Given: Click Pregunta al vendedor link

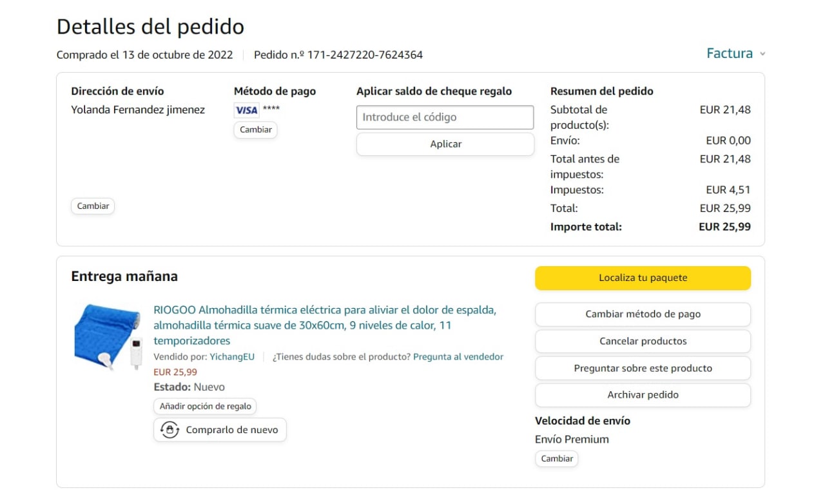Looking at the screenshot, I should pos(458,356).
